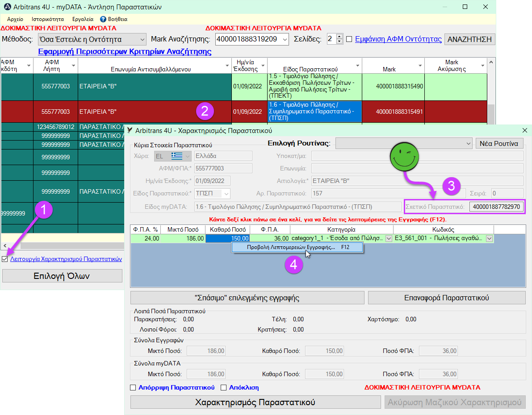Screen dimensions: 532x415
Task: Open the Εργαλεία menu
Action: 83,19
